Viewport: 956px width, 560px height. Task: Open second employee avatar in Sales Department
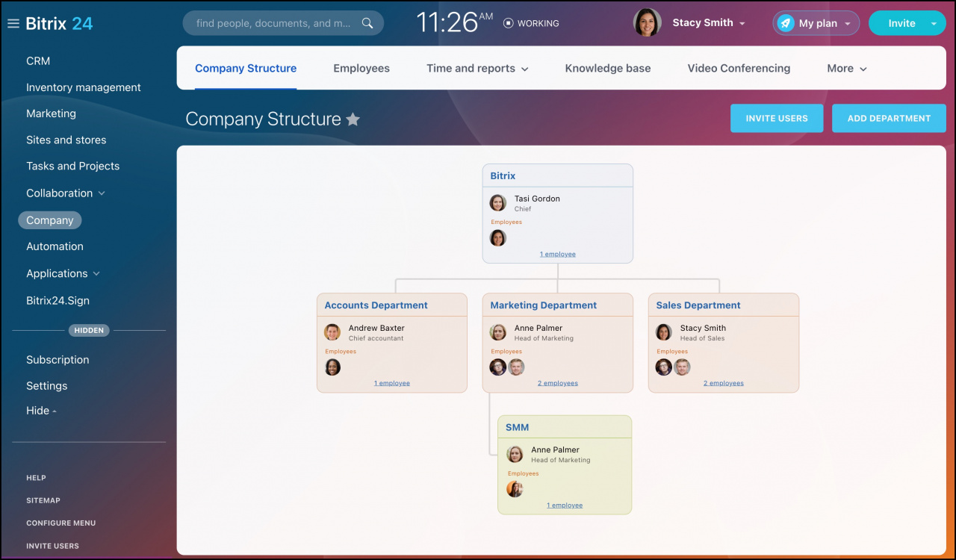click(682, 367)
